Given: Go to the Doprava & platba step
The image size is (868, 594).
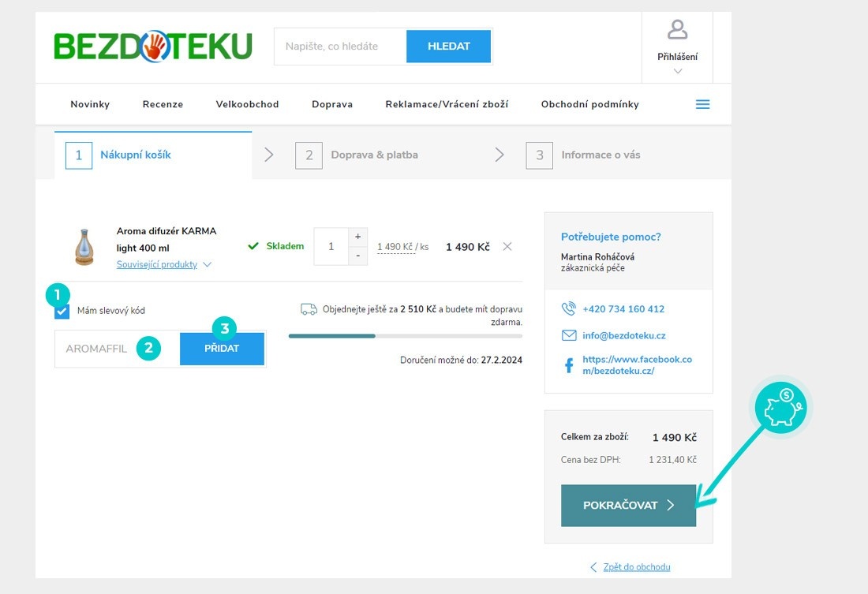Looking at the screenshot, I should coord(357,155).
